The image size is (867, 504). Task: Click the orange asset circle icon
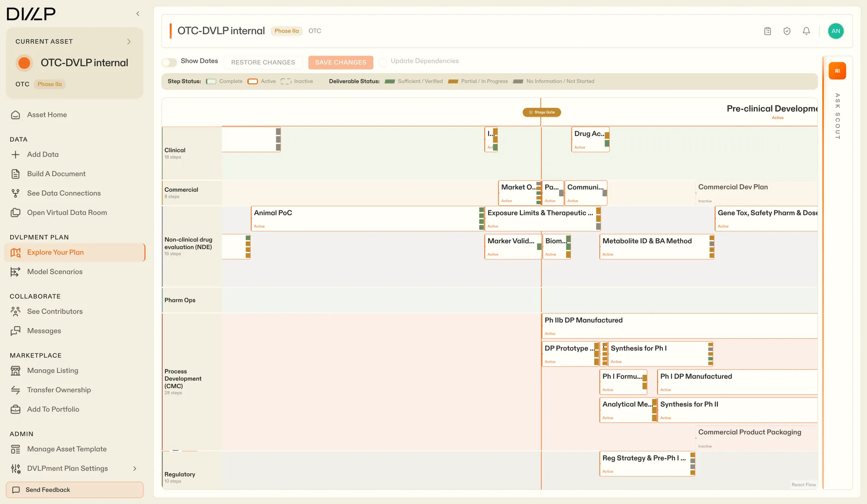(24, 63)
